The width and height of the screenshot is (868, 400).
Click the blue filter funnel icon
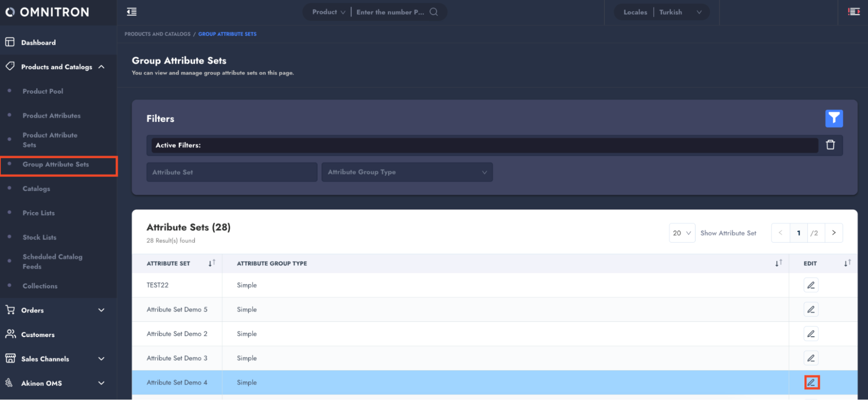[834, 118]
